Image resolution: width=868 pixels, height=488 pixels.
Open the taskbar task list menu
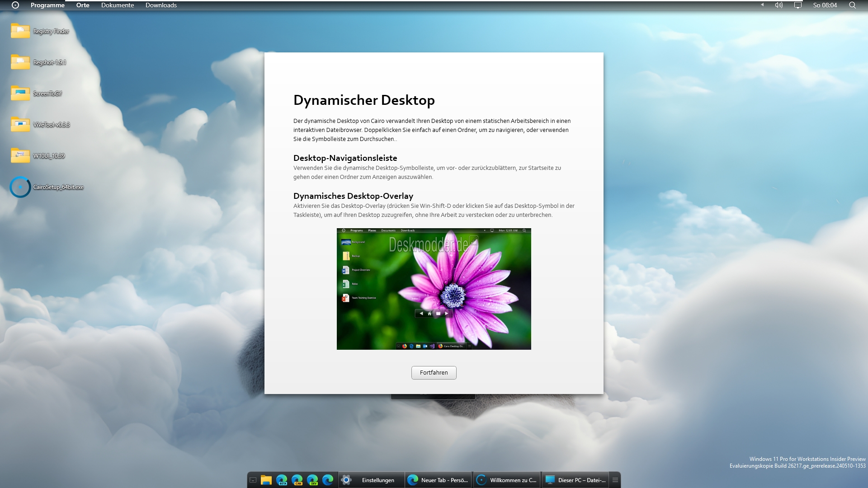click(615, 480)
